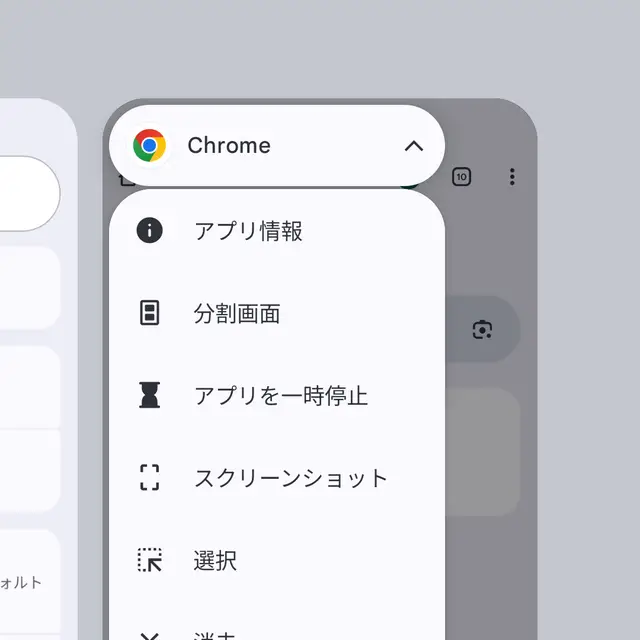The height and width of the screenshot is (640, 640).
Task: Click the corner-brackets screenshot icon
Action: tap(149, 477)
